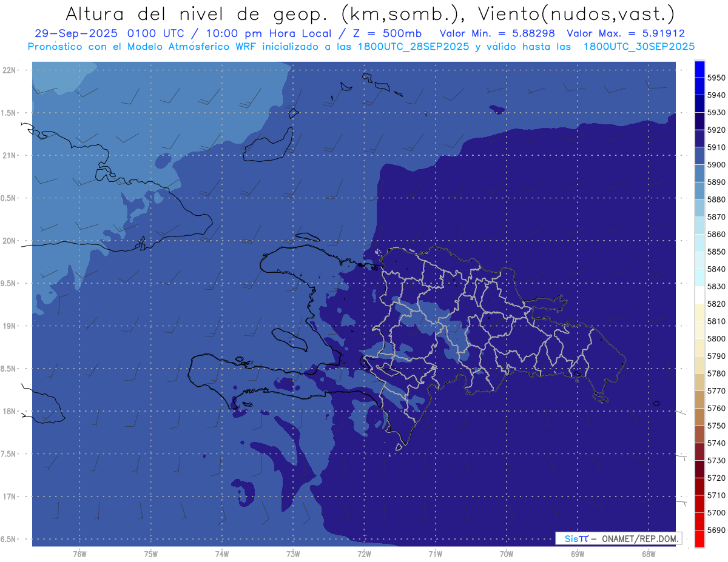Click the 69W longitude axis label
The width and height of the screenshot is (728, 562).
click(578, 554)
